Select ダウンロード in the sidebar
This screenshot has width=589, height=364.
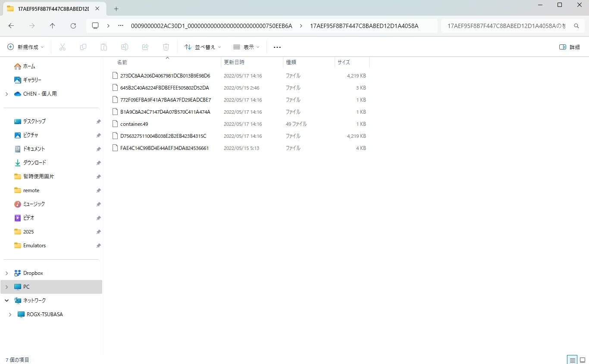[34, 162]
